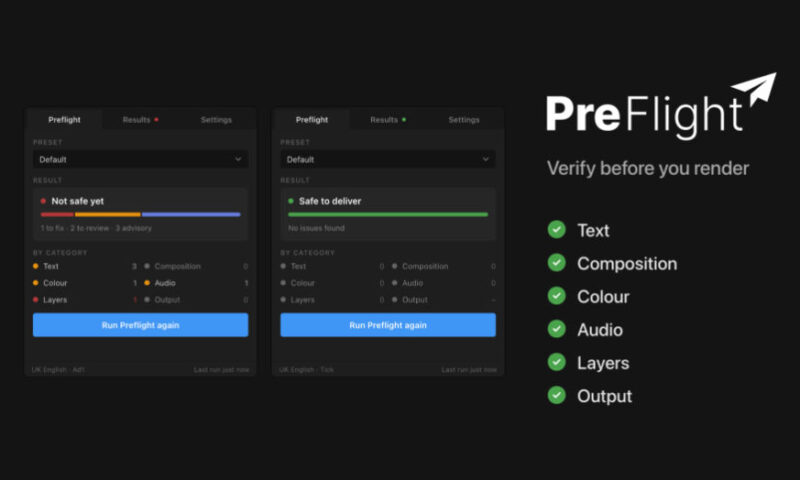Expand Default preset dropdown in Safe to deliver panel
The width and height of the screenshot is (800, 480).
pos(388,159)
